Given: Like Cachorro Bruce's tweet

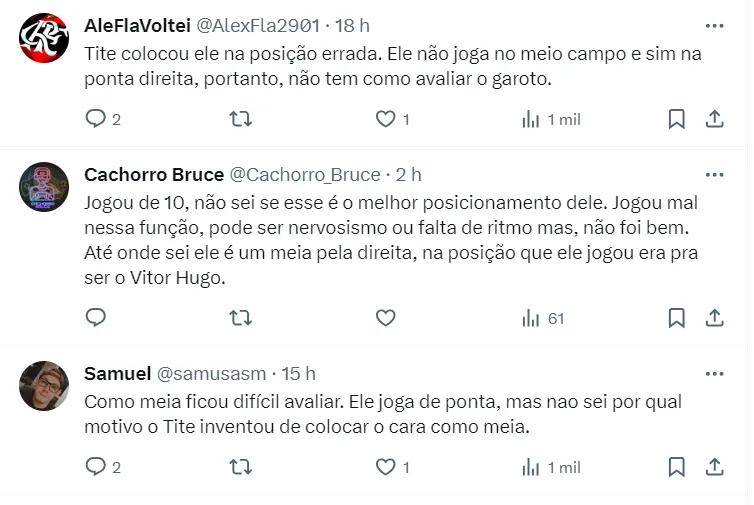Looking at the screenshot, I should pyautogui.click(x=386, y=318).
